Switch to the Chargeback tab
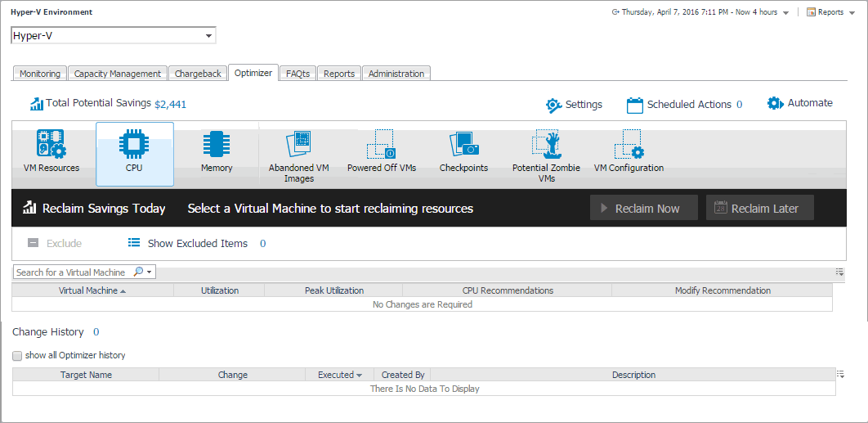The width and height of the screenshot is (868, 423). pos(198,74)
